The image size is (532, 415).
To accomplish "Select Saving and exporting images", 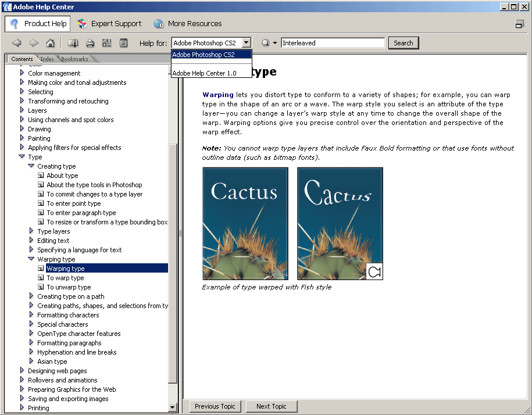I will [68, 399].
